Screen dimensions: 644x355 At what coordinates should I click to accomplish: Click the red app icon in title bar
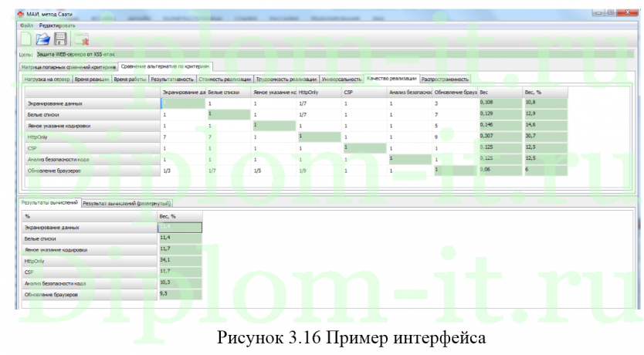click(x=21, y=14)
